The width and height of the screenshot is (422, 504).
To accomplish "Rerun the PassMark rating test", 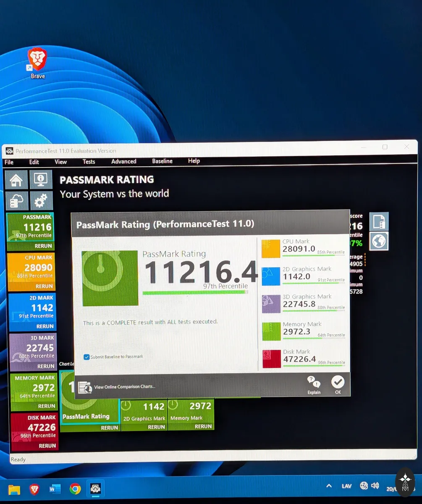I will point(44,246).
